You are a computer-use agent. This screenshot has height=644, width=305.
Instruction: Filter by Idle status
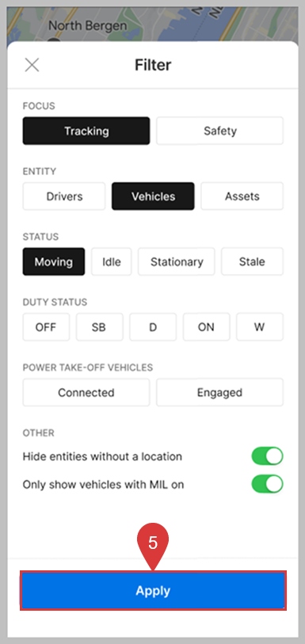[111, 261]
